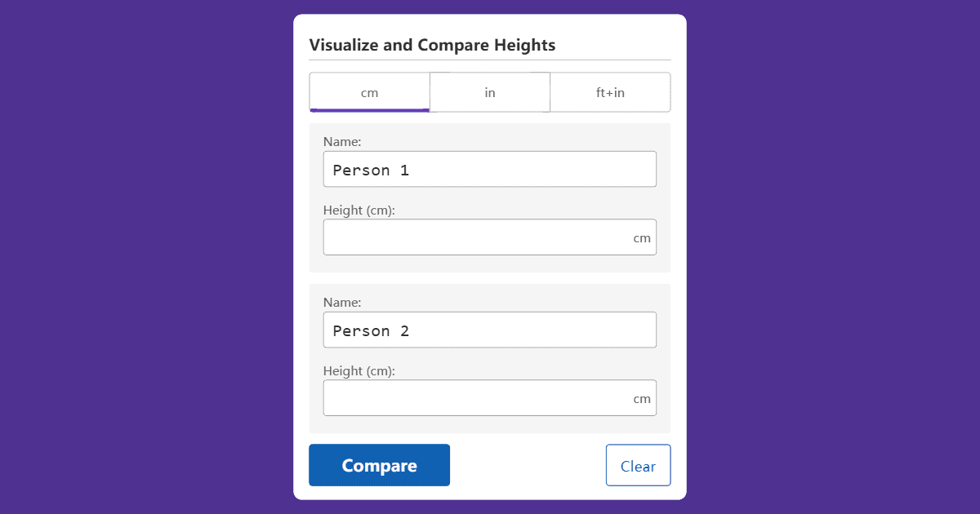This screenshot has width=980, height=514.
Task: Click the second 'Height (cm):' label
Action: (x=359, y=370)
